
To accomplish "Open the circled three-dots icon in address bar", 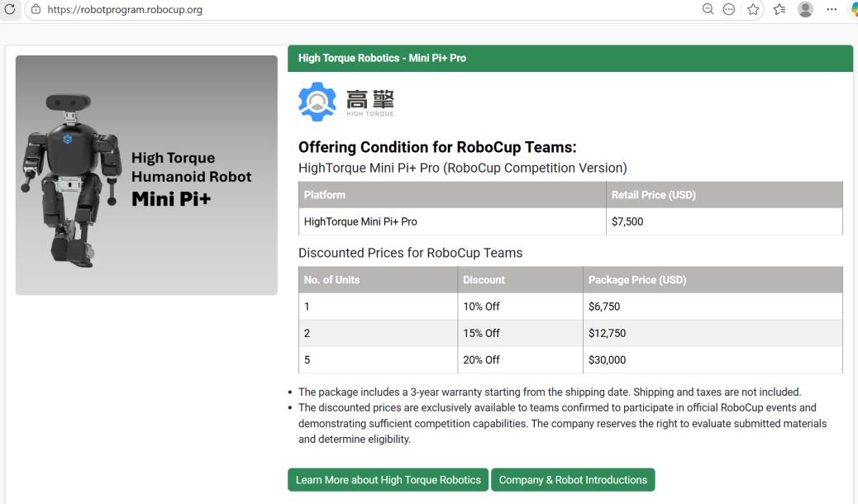I will tap(729, 9).
